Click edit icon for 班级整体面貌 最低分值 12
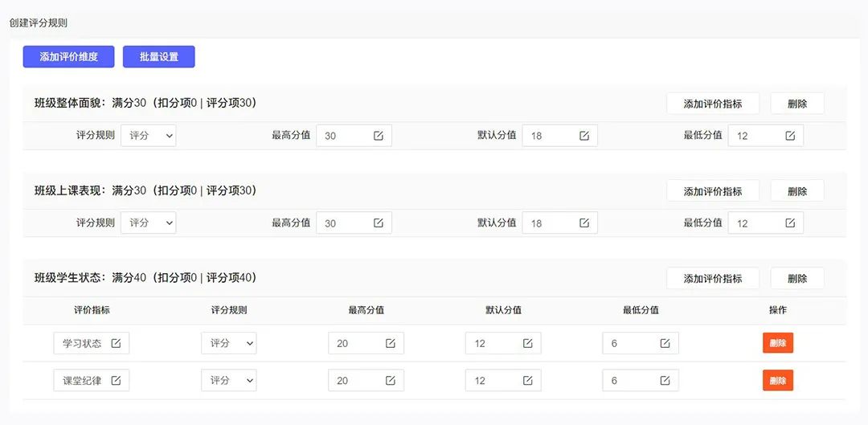Image resolution: width=868 pixels, height=425 pixels. coord(790,136)
